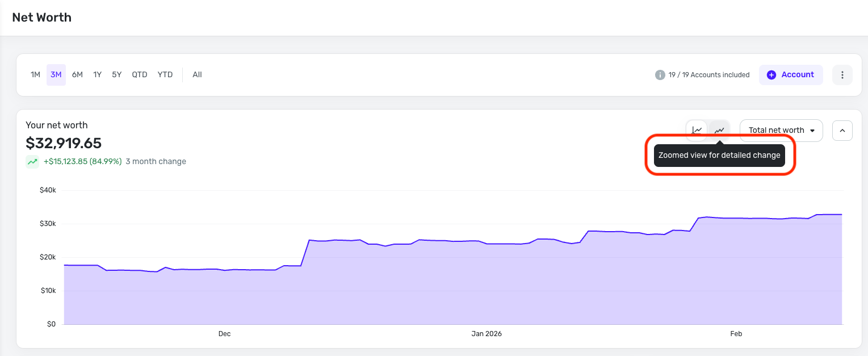Image resolution: width=868 pixels, height=356 pixels.
Task: Activate the QTD range option
Action: (139, 74)
